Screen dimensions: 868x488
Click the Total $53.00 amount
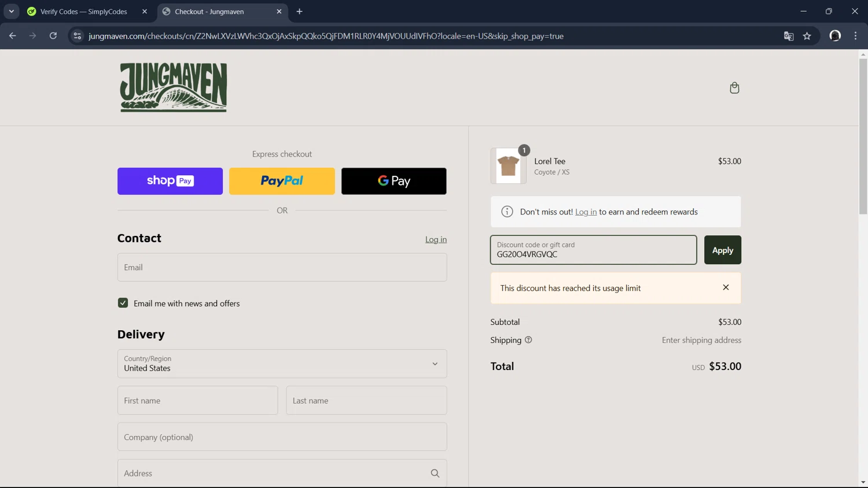[x=725, y=367]
